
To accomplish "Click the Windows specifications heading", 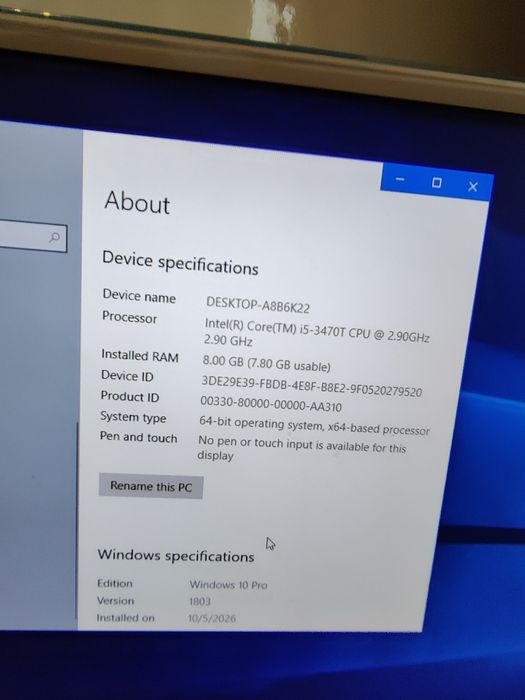I will (x=176, y=556).
